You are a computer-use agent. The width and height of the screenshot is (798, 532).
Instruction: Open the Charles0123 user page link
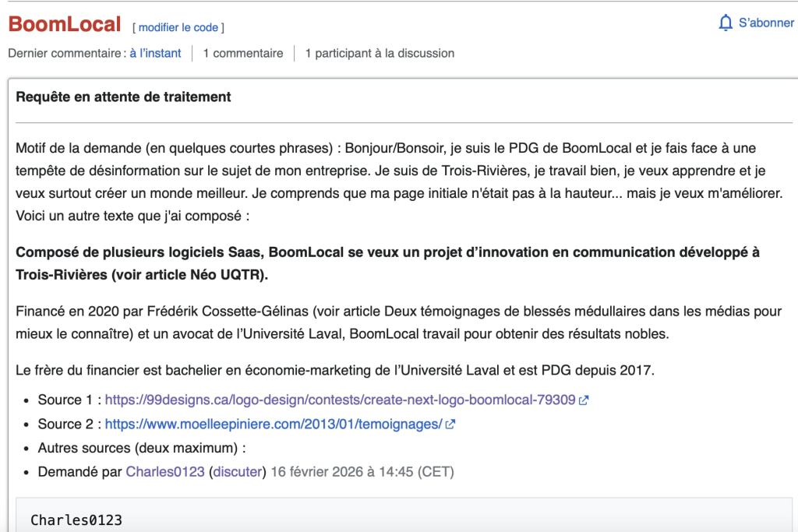pos(164,472)
